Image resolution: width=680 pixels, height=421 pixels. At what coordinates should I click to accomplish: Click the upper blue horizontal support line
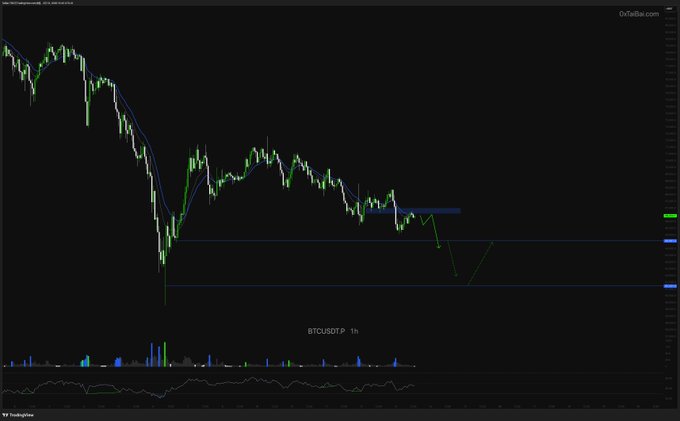tap(420, 241)
